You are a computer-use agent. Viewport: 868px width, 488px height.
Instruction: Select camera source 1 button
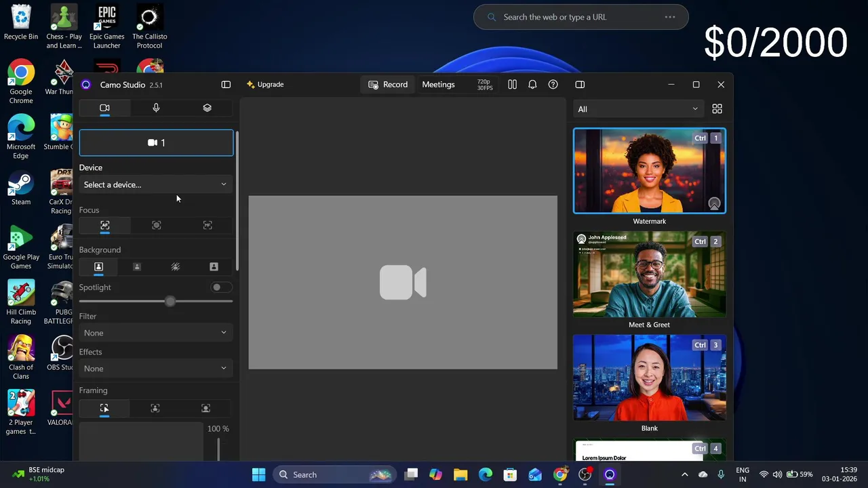pos(156,143)
